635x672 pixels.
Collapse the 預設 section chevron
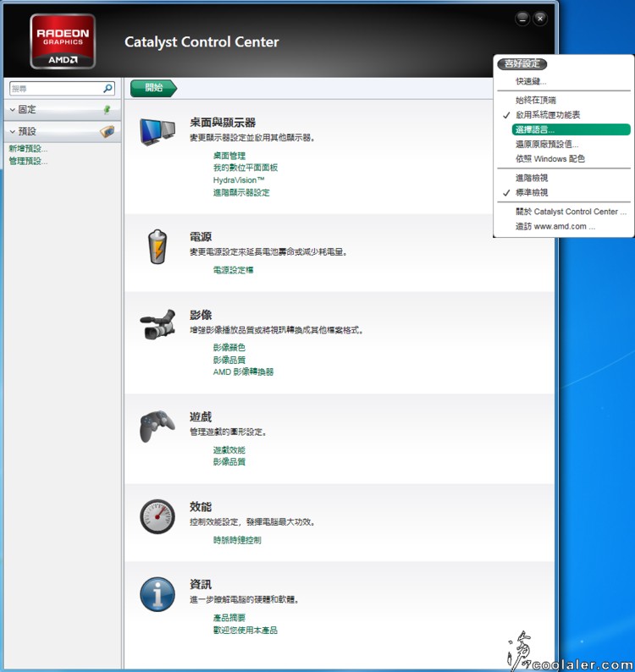(13, 131)
